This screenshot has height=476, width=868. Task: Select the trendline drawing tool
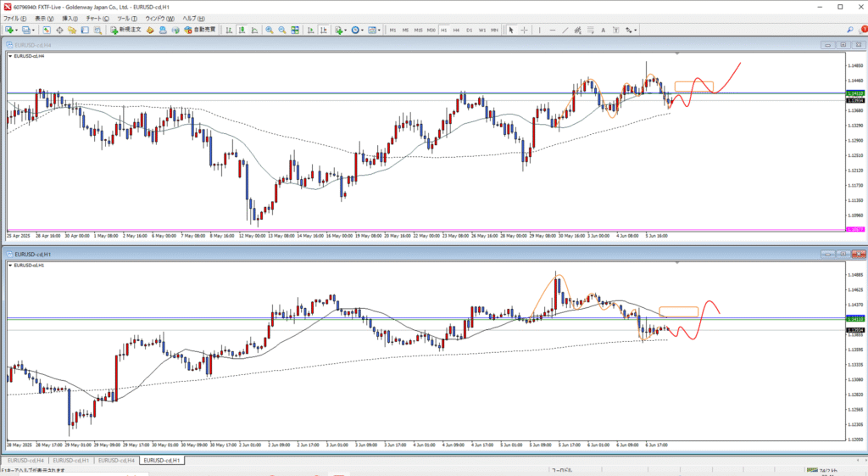[x=565, y=30]
